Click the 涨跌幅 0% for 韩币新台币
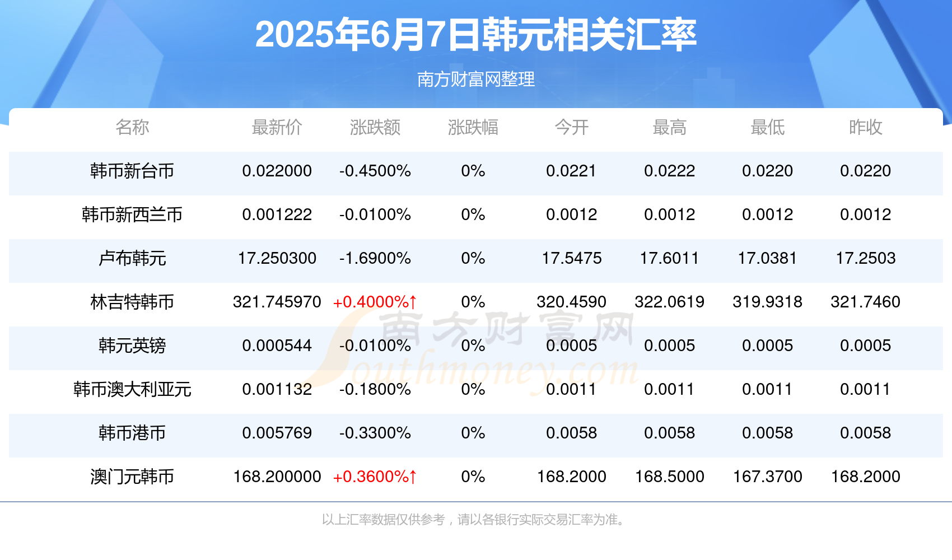 pos(473,171)
